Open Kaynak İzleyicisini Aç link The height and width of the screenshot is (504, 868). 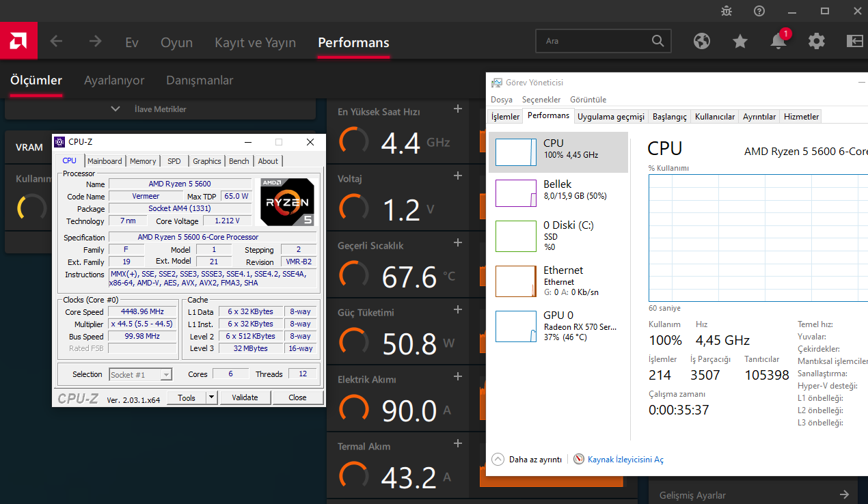coord(625,460)
